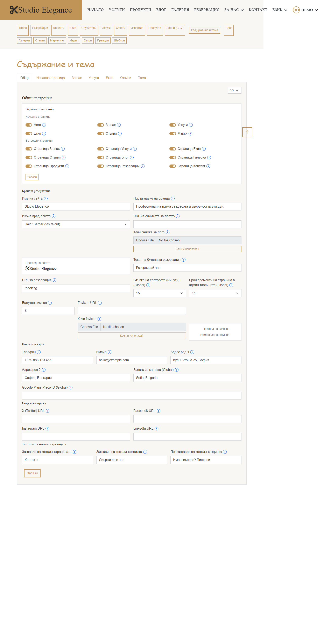The width and height of the screenshot is (324, 644).
Task: Disable Услуги homepage section
Action: click(173, 125)
